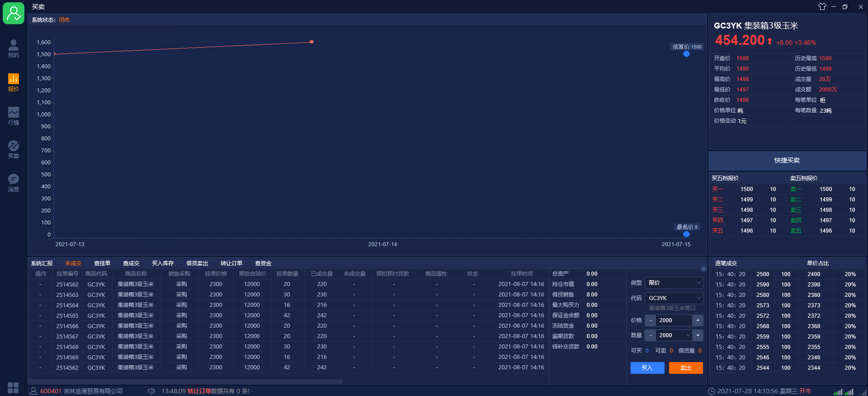Viewport: 868px width, 396px height.
Task: Click the 操作 dash for order 2514563
Action: pos(41,295)
